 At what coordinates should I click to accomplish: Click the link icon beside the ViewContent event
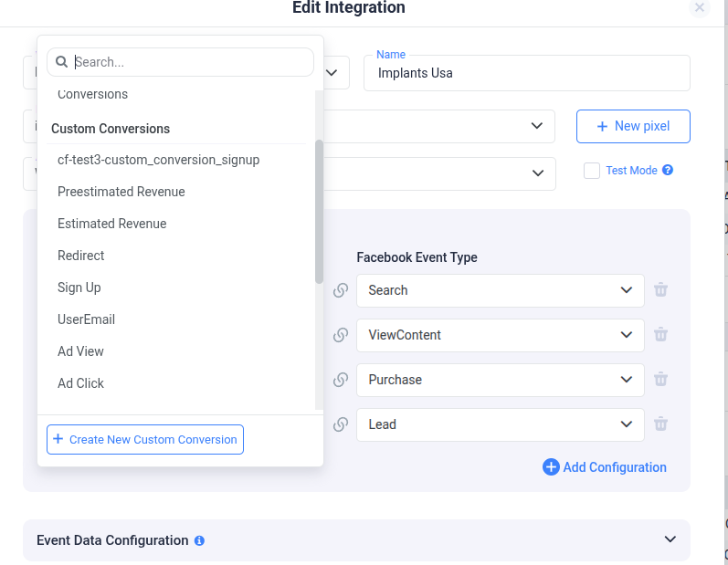pyautogui.click(x=341, y=335)
